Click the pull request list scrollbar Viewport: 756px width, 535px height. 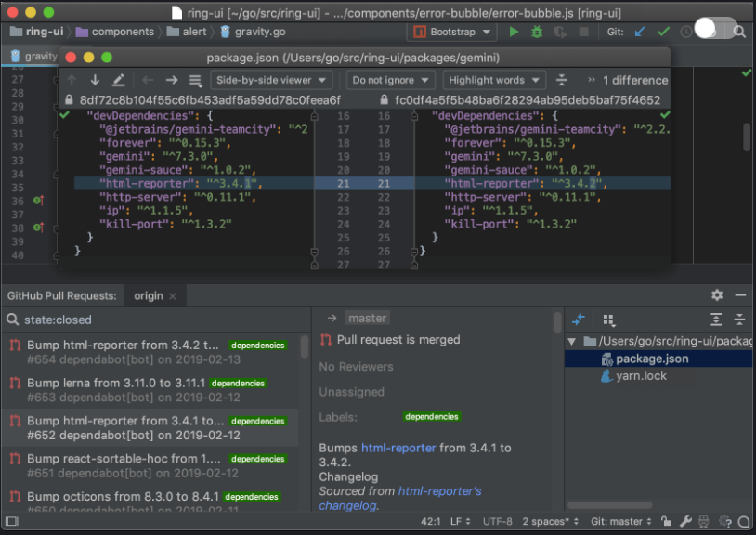[305, 347]
